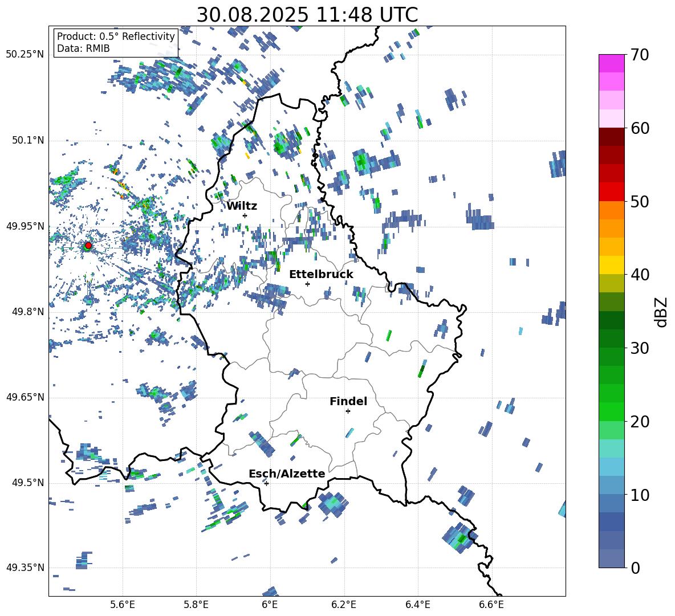The image size is (675, 616).
Task: Click the 50.1°N latitude label
Action: pos(27,141)
